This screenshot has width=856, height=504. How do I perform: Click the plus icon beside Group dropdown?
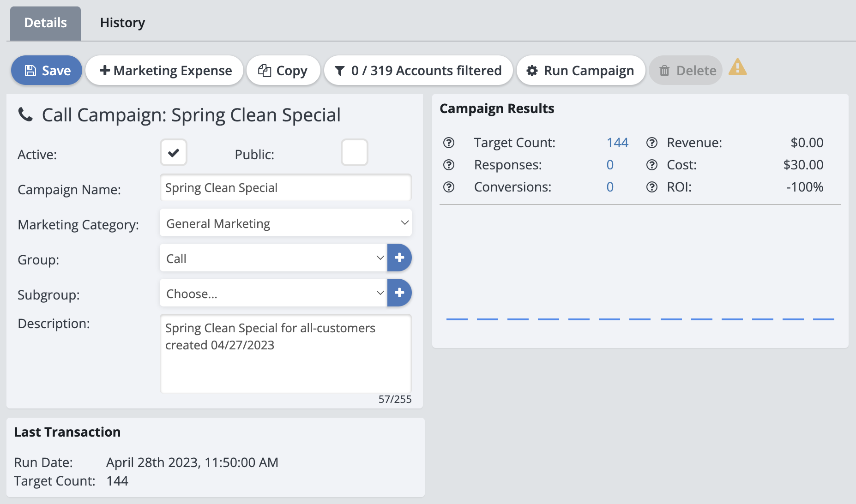point(399,258)
